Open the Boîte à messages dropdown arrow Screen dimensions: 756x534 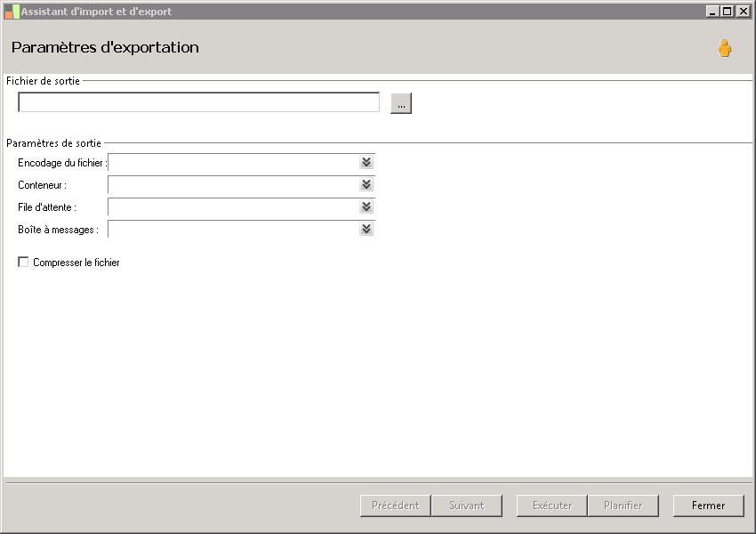pyautogui.click(x=366, y=230)
